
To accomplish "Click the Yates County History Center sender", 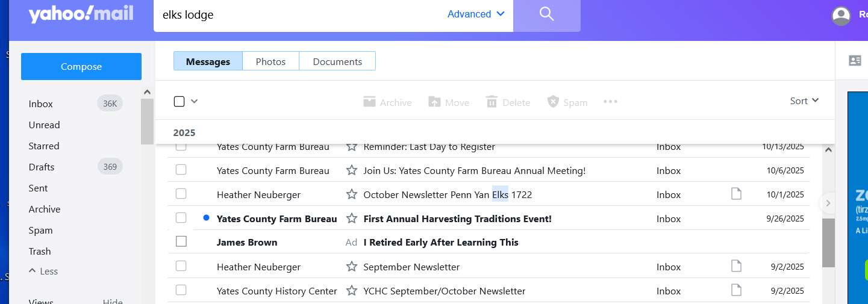I will click(277, 291).
